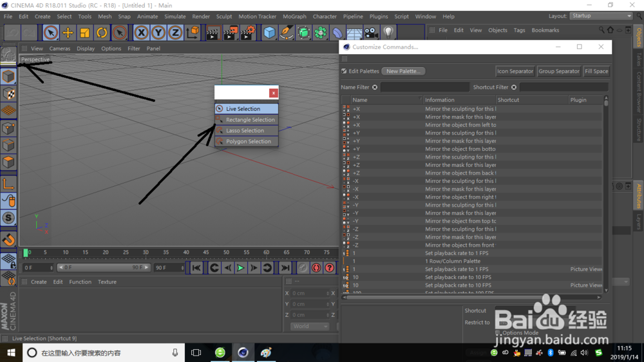The height and width of the screenshot is (362, 644).
Task: Open the material Function menu
Action: tap(80, 282)
